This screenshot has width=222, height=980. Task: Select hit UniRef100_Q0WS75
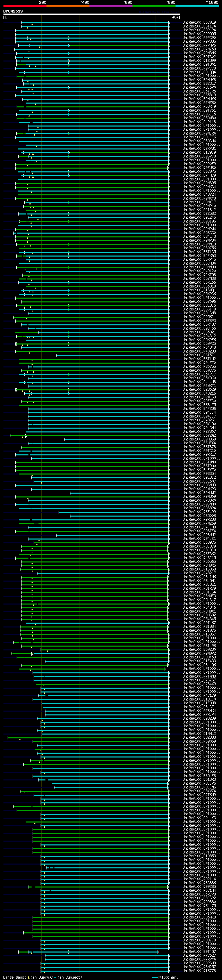[x=199, y=371]
